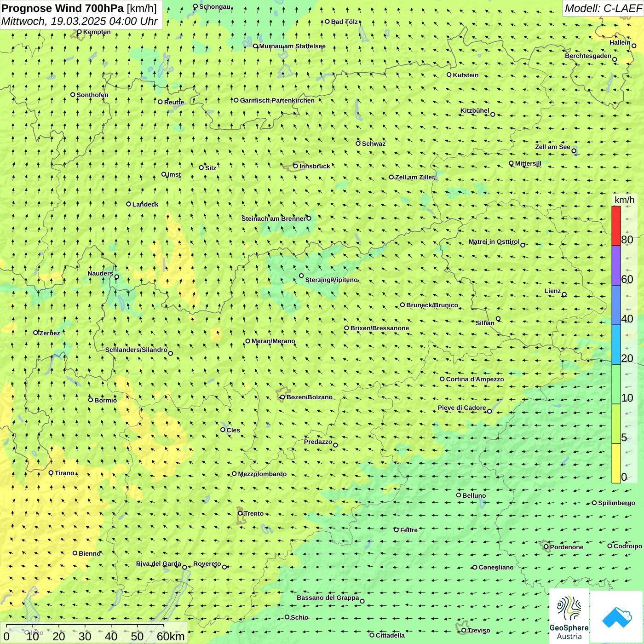Click the Pordenone label
Viewport: 644px width, 644px height.
(x=566, y=547)
